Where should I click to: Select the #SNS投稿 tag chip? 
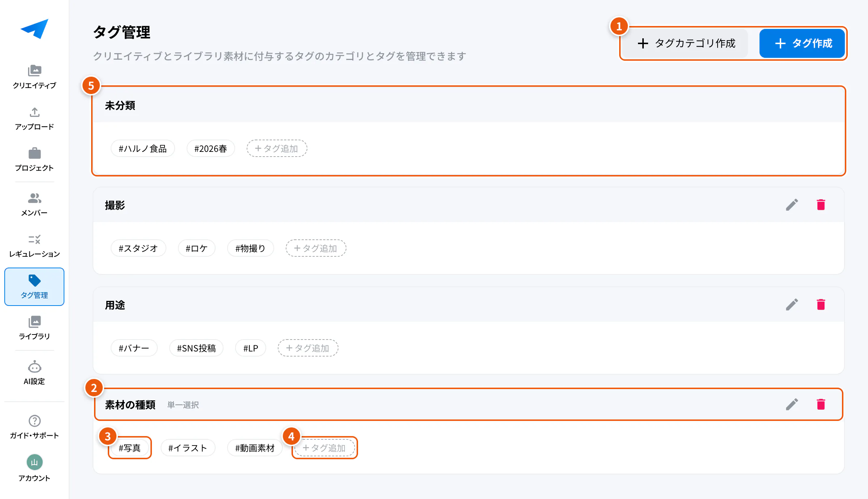click(x=196, y=348)
